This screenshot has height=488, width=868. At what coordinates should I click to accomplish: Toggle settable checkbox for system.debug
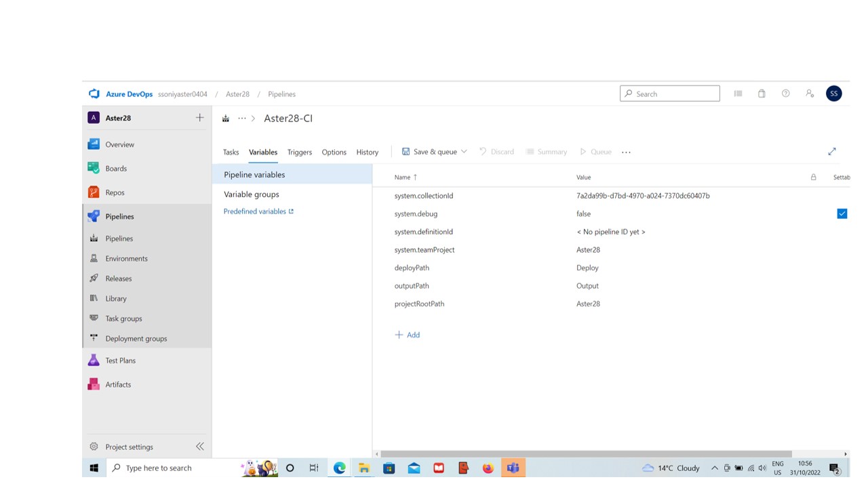(x=842, y=213)
